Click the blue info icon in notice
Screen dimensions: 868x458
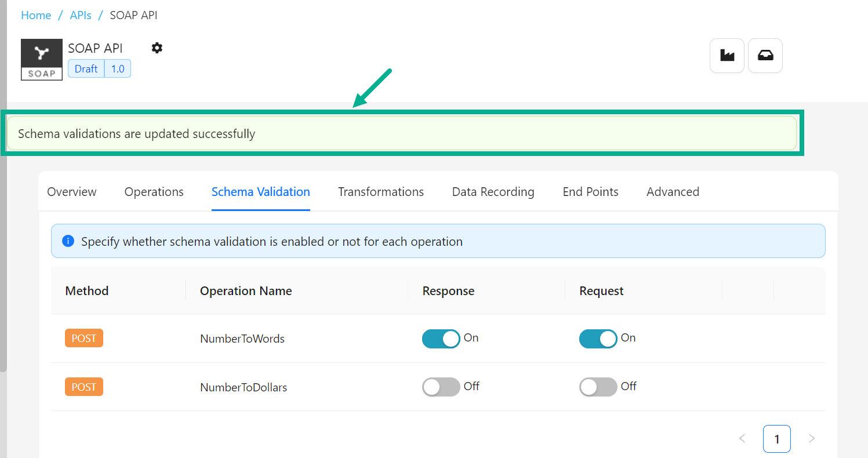(x=68, y=241)
